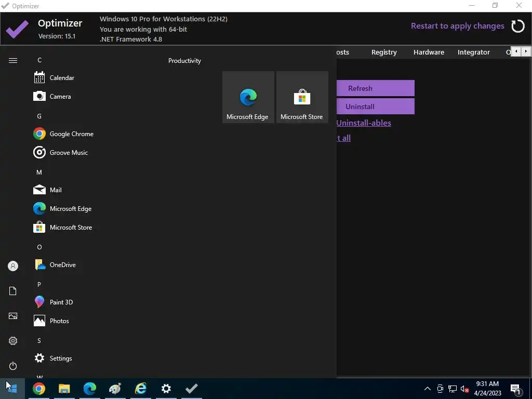Open the notification center icon
This screenshot has height=399, width=532.
(x=515, y=389)
